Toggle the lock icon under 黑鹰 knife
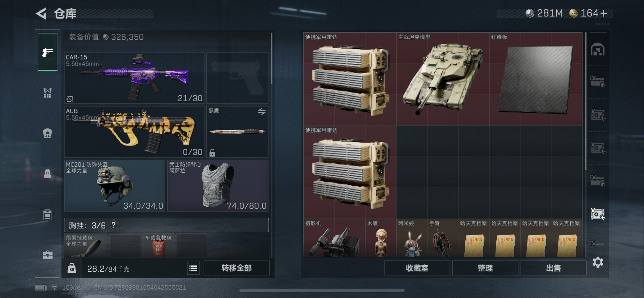Image resolution: width=644 pixels, height=298 pixels. (x=212, y=153)
